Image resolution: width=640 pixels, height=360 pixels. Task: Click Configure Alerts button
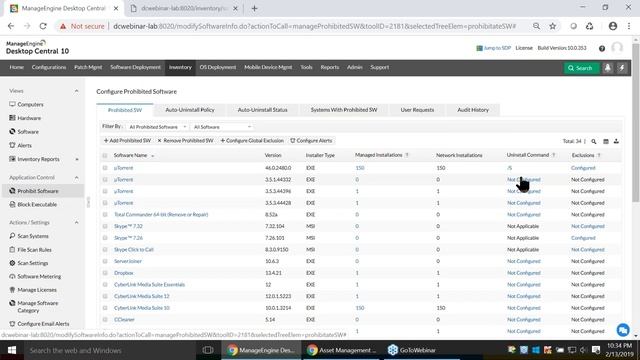311,141
